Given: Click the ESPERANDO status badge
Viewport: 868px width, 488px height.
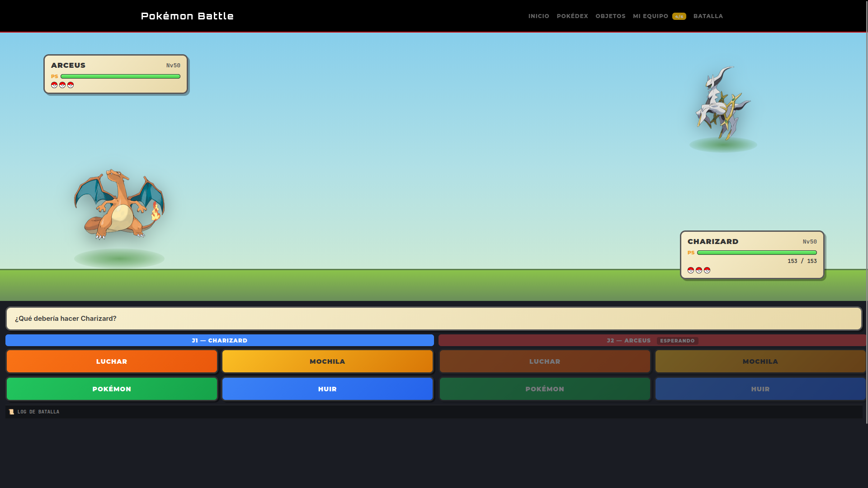Looking at the screenshot, I should click(x=677, y=341).
